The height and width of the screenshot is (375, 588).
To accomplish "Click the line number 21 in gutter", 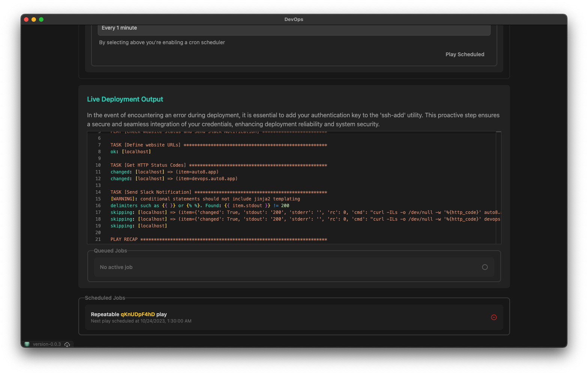I will pos(98,239).
